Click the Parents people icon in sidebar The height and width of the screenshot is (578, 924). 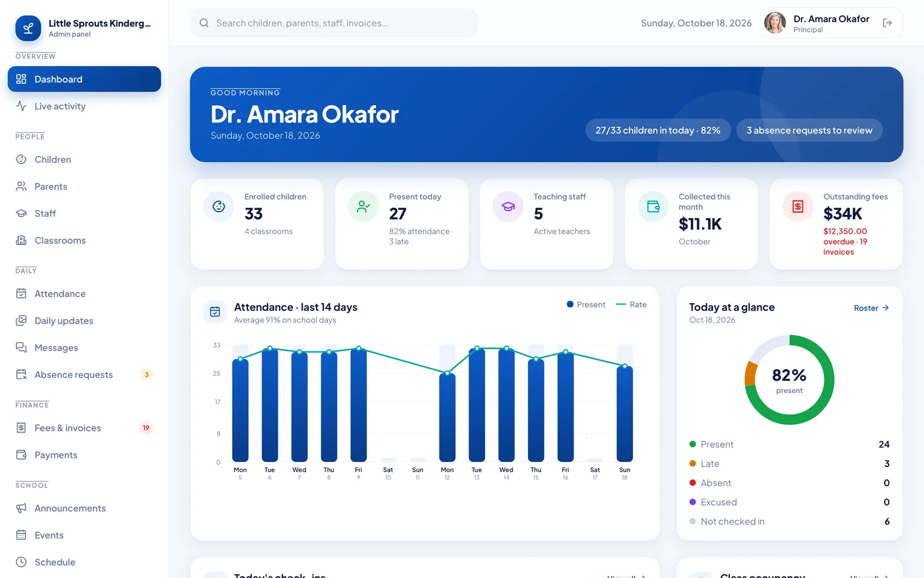pyautogui.click(x=21, y=186)
